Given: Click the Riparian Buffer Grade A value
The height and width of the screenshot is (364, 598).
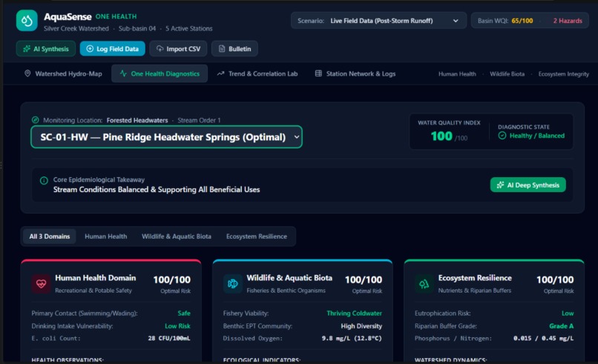Looking at the screenshot, I should pos(562,326).
